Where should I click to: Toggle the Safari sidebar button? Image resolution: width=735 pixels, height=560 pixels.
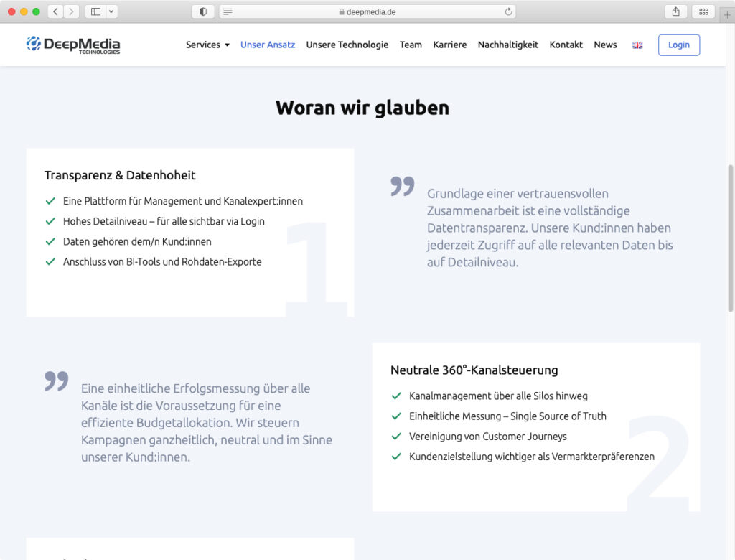point(95,11)
